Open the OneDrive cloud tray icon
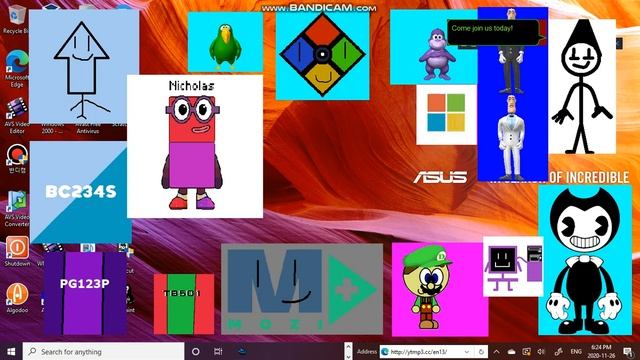 (511, 351)
